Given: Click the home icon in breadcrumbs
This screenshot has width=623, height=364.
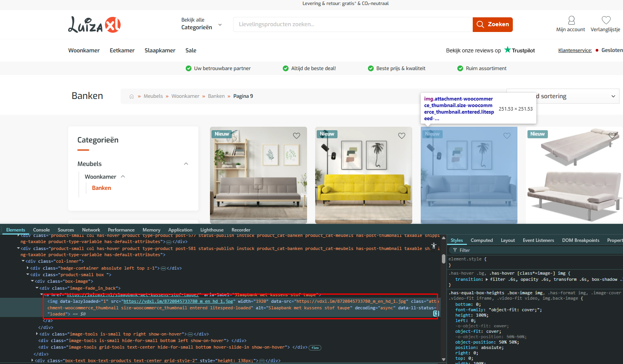Looking at the screenshot, I should [x=131, y=96].
